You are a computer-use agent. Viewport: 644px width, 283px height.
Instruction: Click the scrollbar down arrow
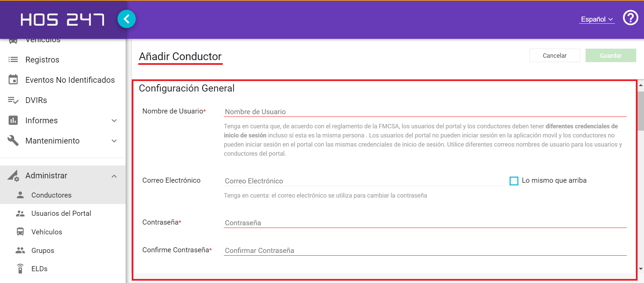641,269
